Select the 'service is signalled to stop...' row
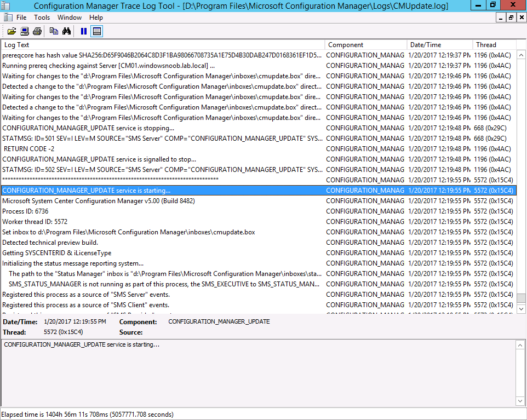 point(259,159)
